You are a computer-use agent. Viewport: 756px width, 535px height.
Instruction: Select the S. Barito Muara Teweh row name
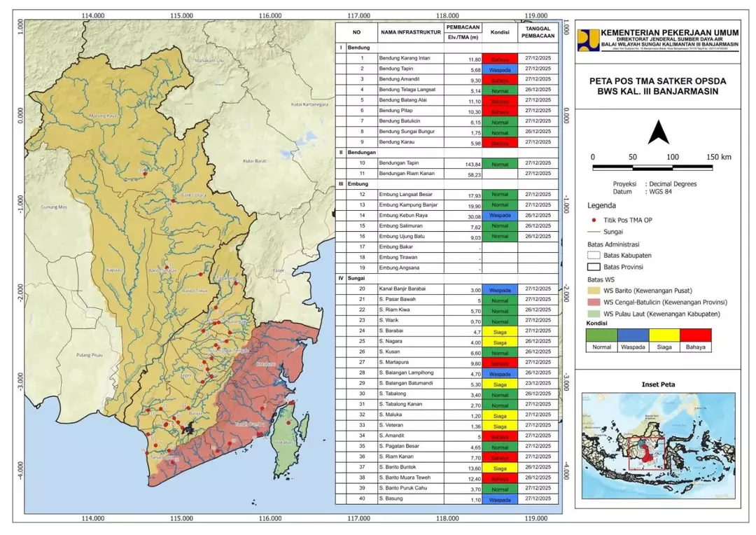coord(410,477)
